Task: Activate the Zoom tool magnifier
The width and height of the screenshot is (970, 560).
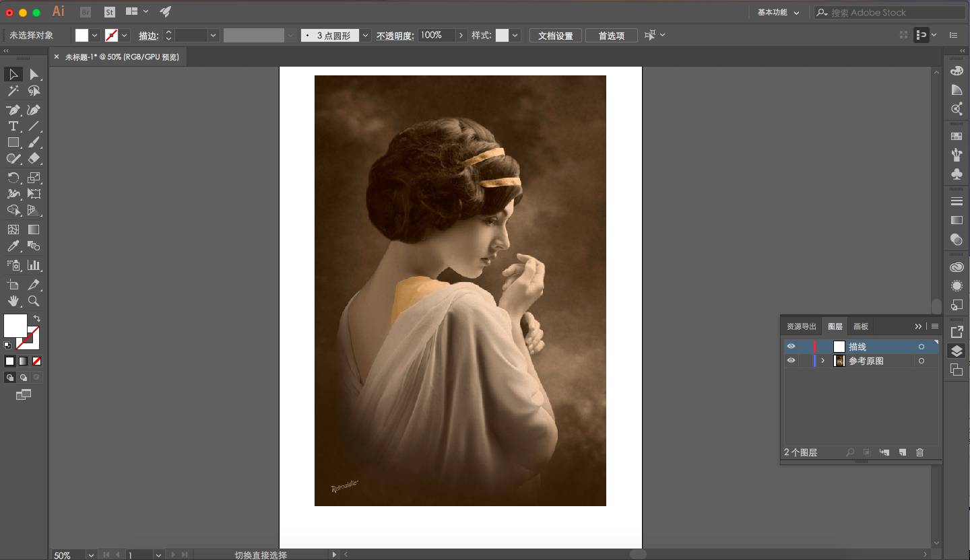Action: 34,301
